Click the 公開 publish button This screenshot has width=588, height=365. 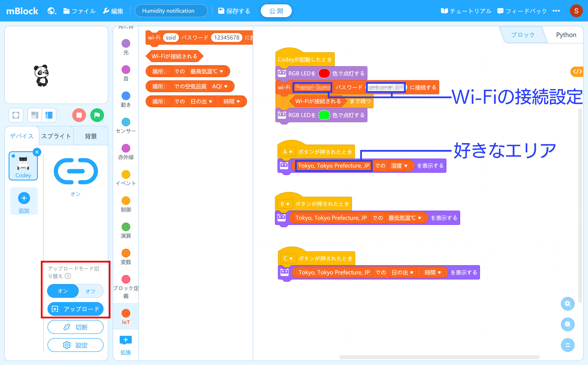(276, 11)
